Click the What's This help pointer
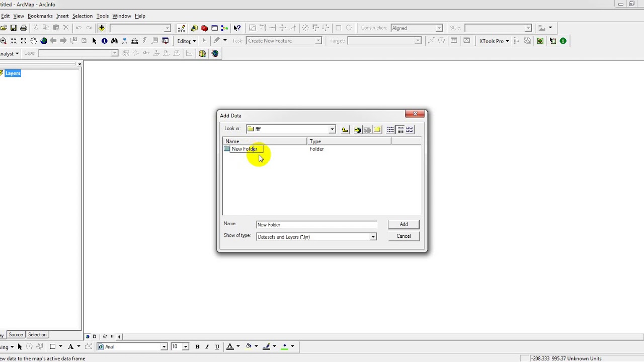644x362 pixels. click(x=236, y=28)
